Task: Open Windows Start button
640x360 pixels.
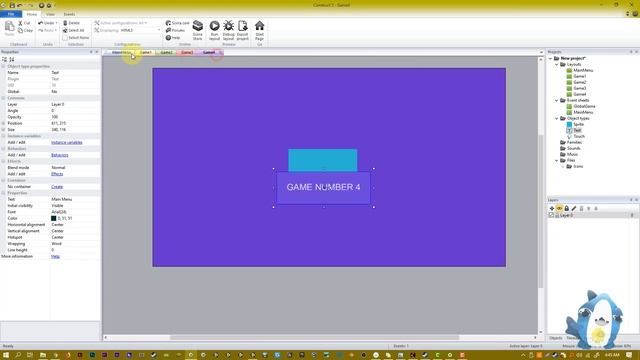Action: 6,355
